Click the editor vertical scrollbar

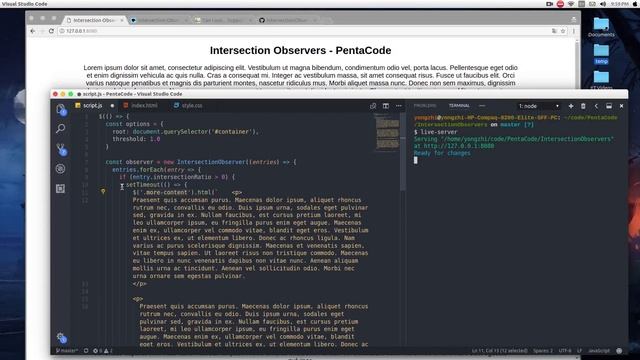[x=403, y=152]
